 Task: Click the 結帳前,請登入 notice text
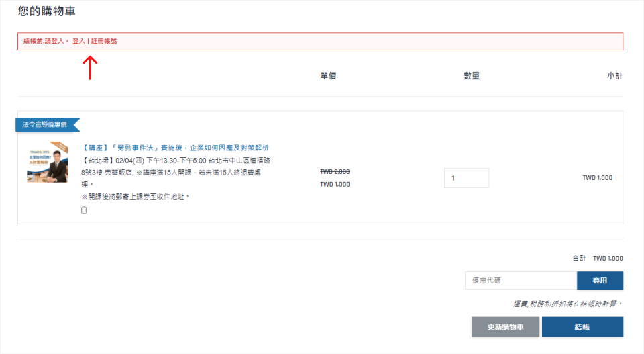pos(46,41)
